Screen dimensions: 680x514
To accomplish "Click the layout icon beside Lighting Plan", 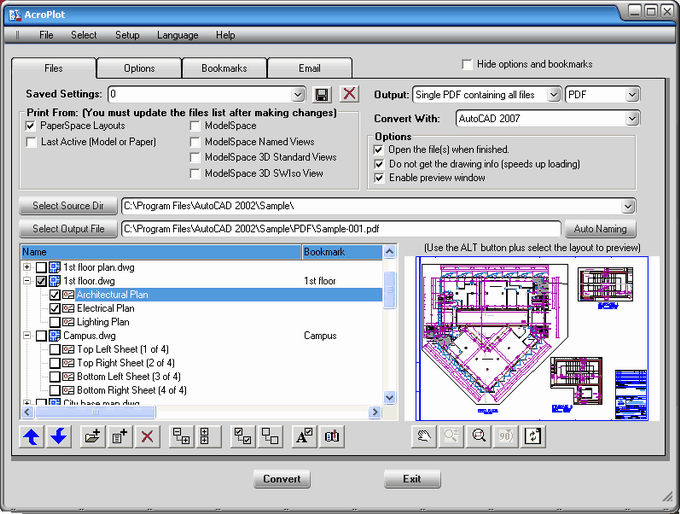I will tap(68, 322).
